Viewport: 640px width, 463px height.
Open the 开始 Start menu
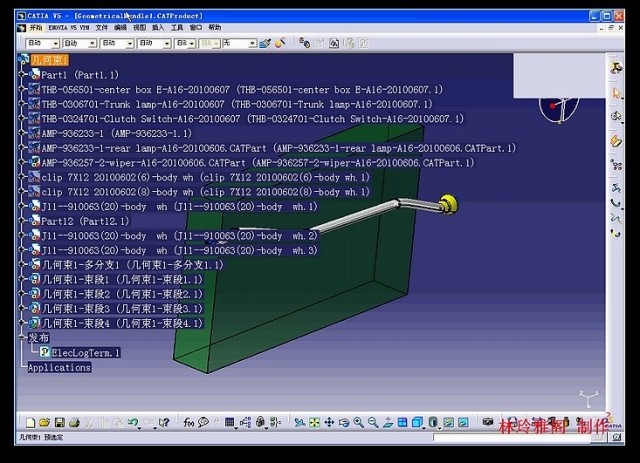pyautogui.click(x=36, y=28)
